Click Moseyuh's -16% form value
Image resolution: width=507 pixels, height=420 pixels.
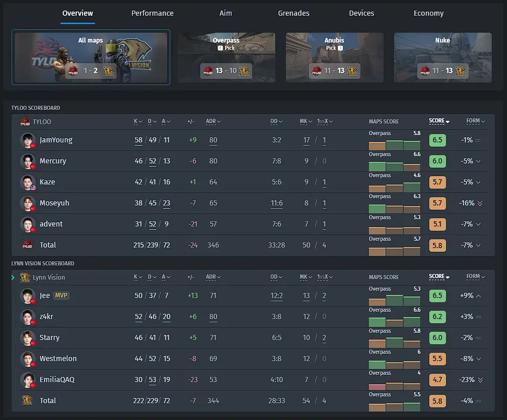467,203
